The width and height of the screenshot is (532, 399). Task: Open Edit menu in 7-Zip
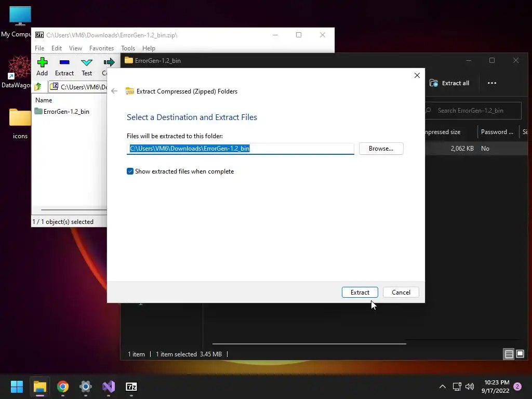(56, 48)
